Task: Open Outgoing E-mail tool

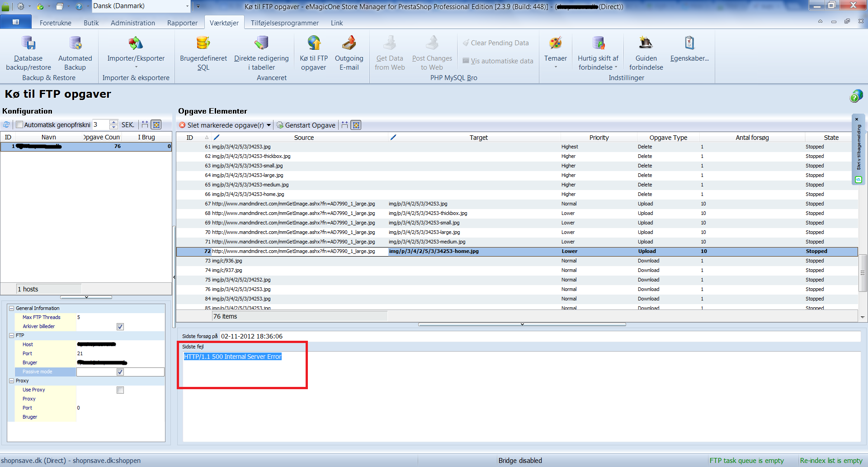Action: 349,53
